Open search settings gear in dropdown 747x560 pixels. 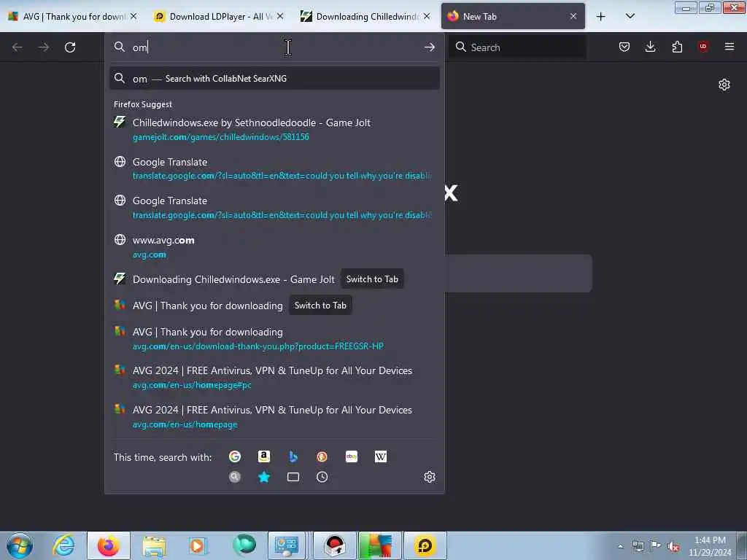[429, 477]
